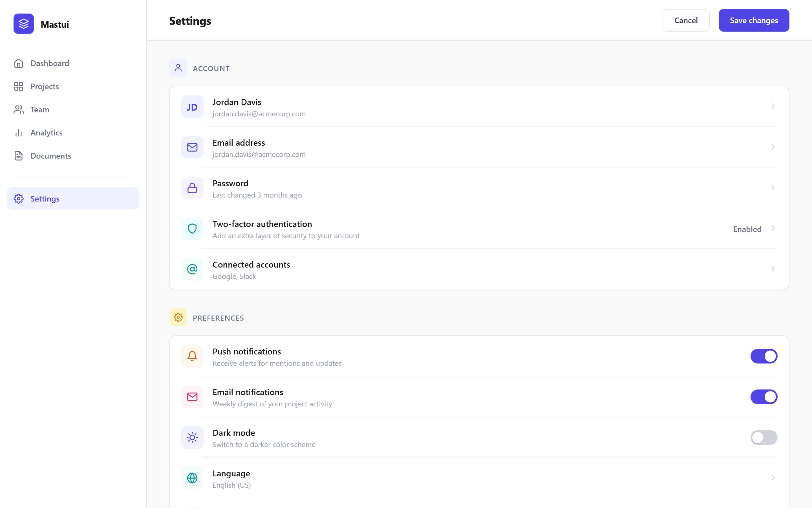This screenshot has width=812, height=508.
Task: Open the Analytics page
Action: pos(73,133)
